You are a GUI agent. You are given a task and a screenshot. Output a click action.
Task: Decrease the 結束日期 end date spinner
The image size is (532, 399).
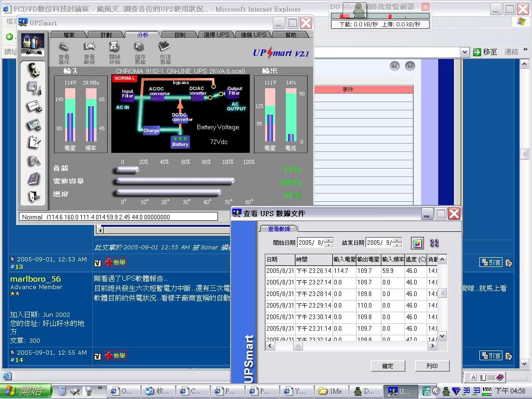(397, 245)
